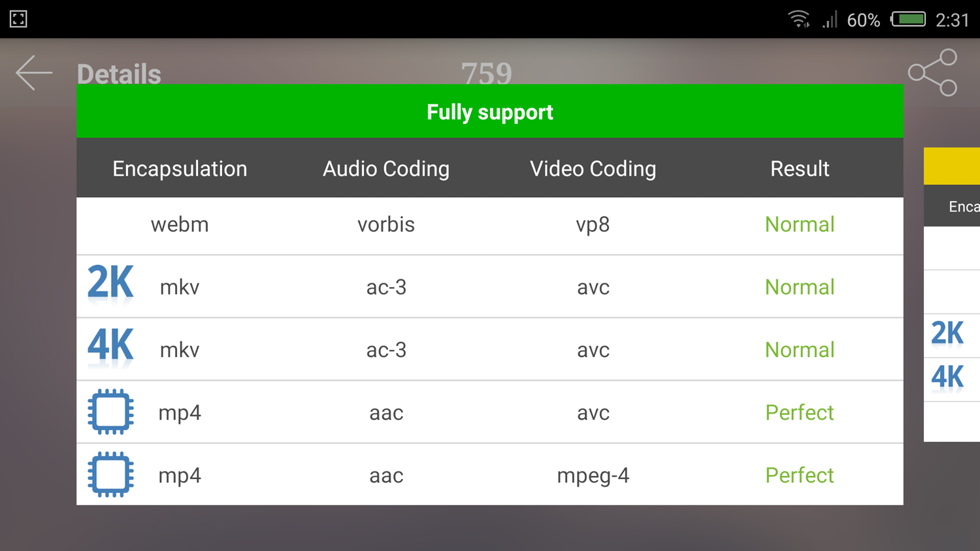Tap the 4K badge on right card

[x=947, y=378]
